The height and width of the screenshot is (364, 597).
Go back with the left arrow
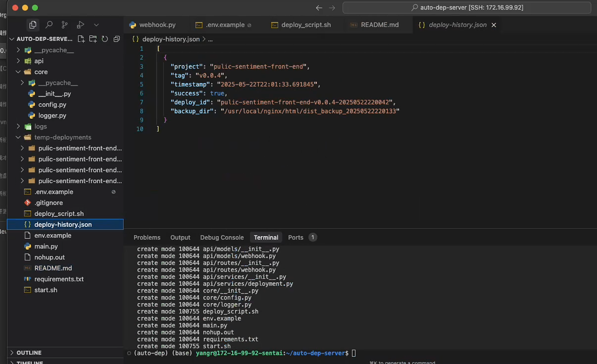(319, 8)
